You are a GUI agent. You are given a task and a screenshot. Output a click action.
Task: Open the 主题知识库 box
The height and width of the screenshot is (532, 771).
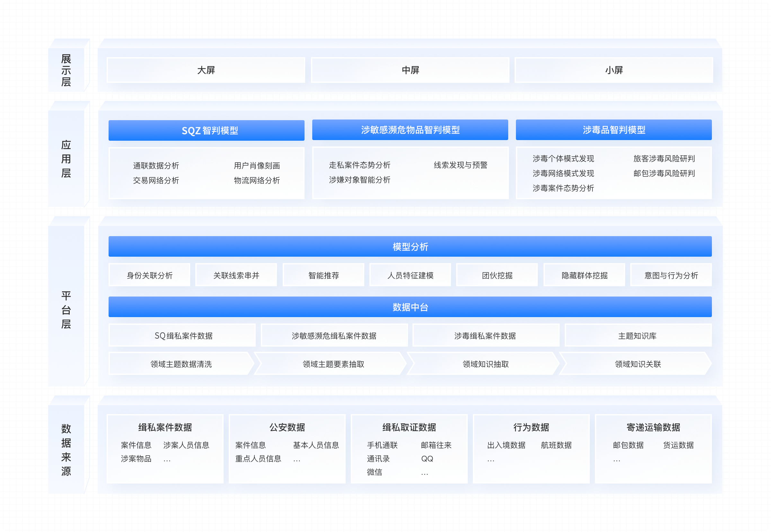[638, 335]
